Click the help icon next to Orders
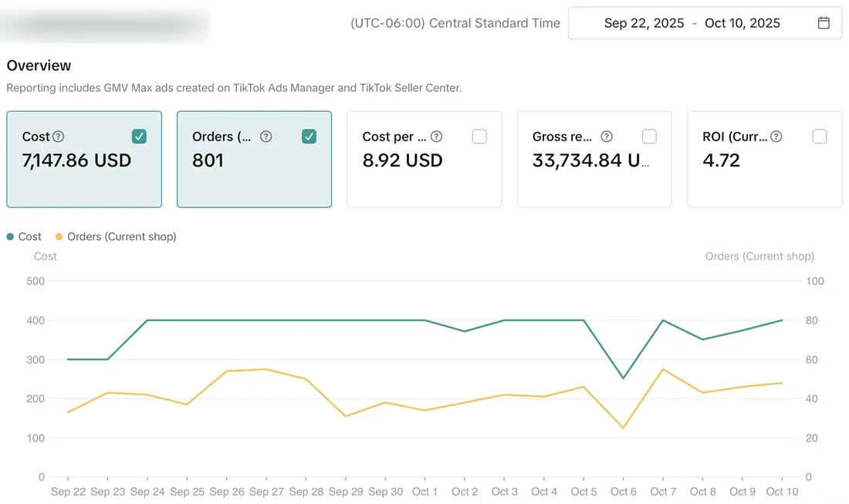The image size is (849, 504). (x=266, y=137)
